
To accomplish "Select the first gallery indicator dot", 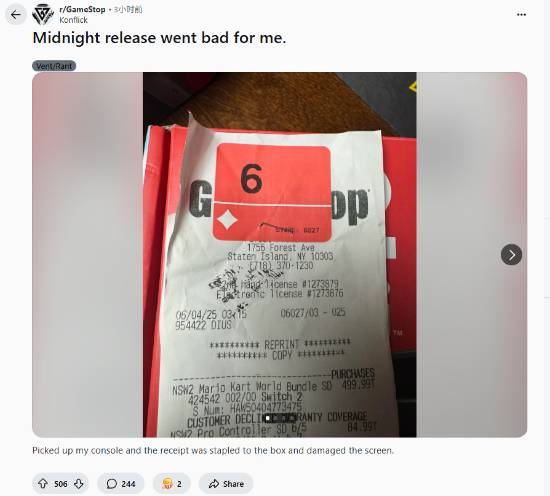I will tap(268, 418).
